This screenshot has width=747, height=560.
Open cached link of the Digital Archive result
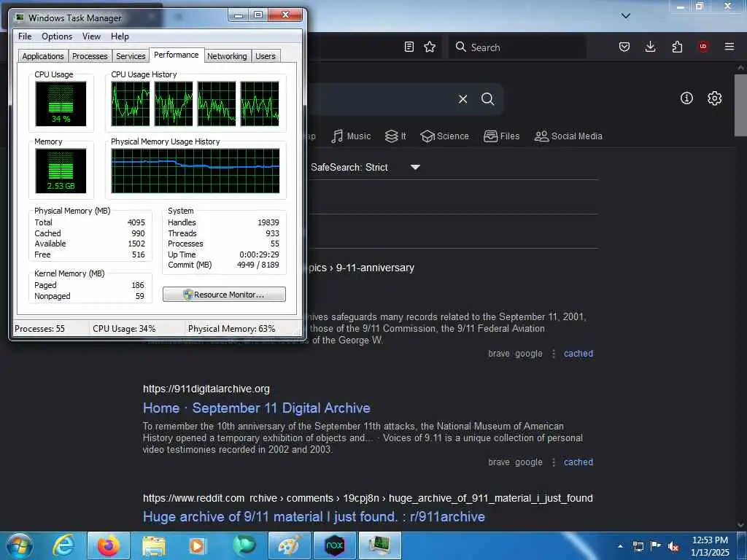[x=578, y=462]
